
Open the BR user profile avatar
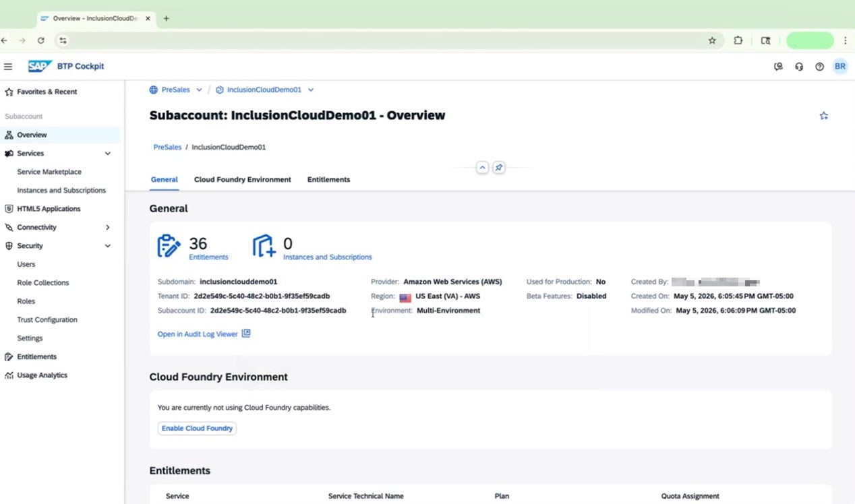point(839,67)
